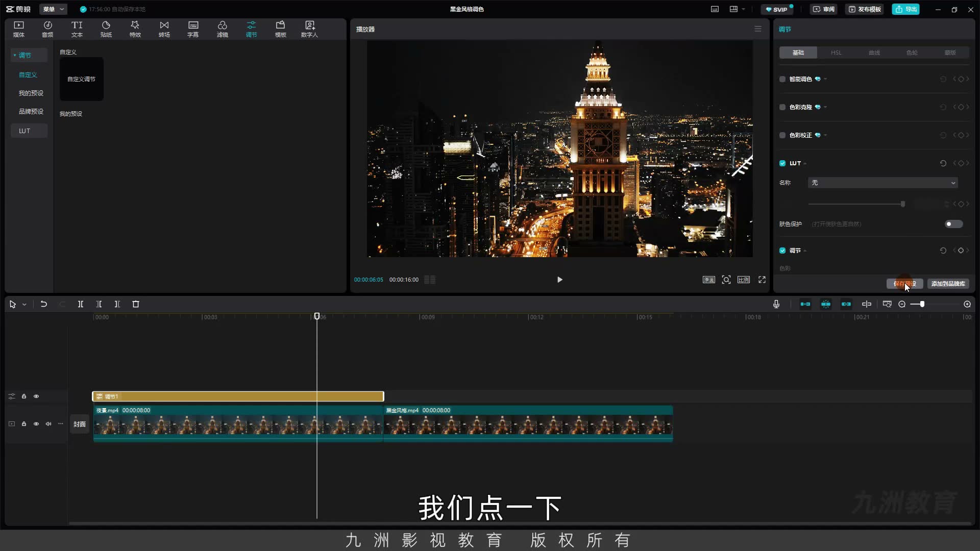Click the player fullscreen icon
The image size is (980, 551).
762,280
